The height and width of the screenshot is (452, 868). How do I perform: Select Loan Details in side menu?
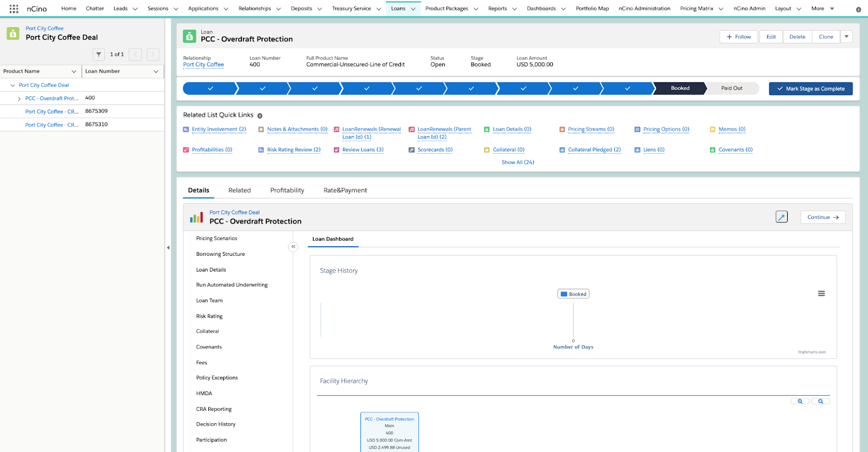[211, 270]
